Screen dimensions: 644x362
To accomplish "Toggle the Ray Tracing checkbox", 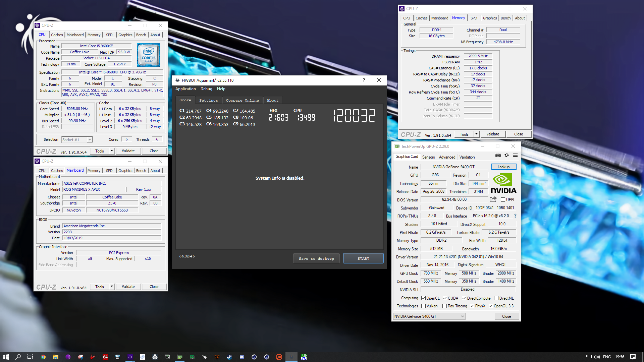I will [x=445, y=306].
